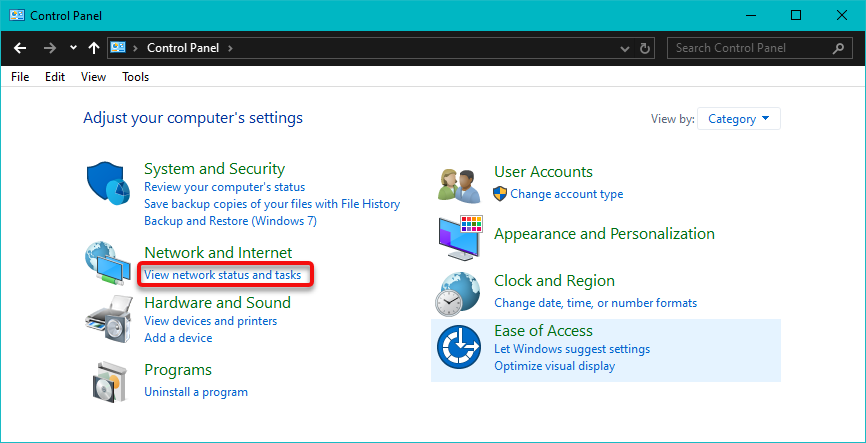Click View network status and tasks link
Screen dimensions: 866x443
pos(222,274)
